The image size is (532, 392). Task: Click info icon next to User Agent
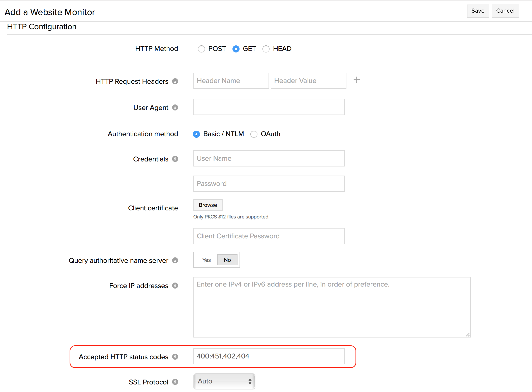[x=175, y=107]
